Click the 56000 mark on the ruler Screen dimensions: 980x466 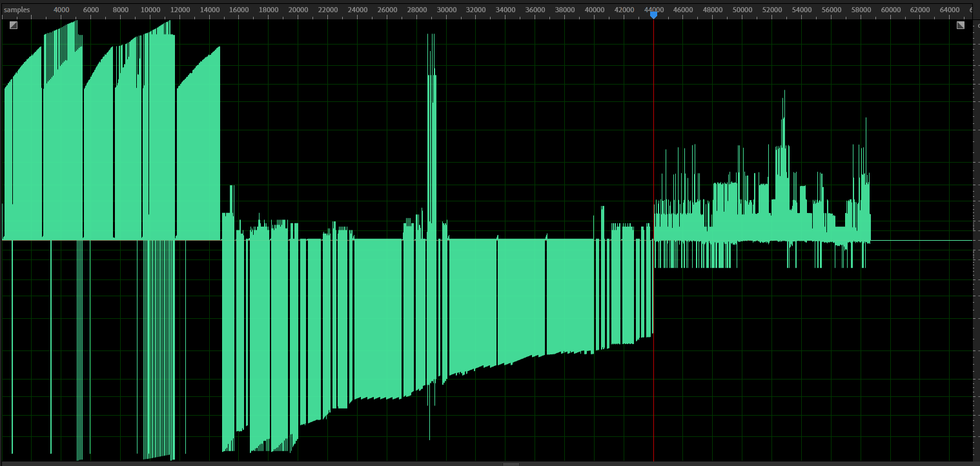click(832, 10)
